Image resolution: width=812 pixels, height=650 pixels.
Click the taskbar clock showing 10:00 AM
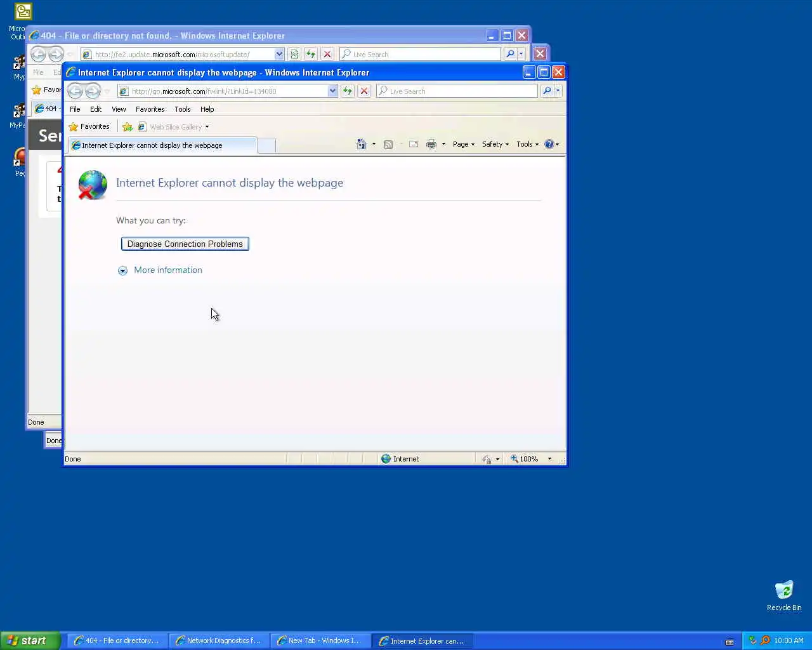[789, 640]
